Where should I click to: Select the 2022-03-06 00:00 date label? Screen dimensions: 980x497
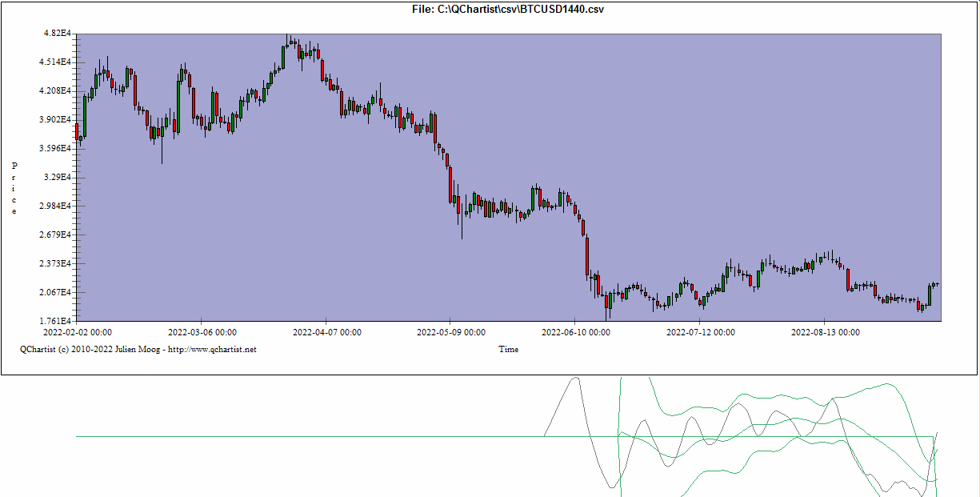pyautogui.click(x=202, y=332)
